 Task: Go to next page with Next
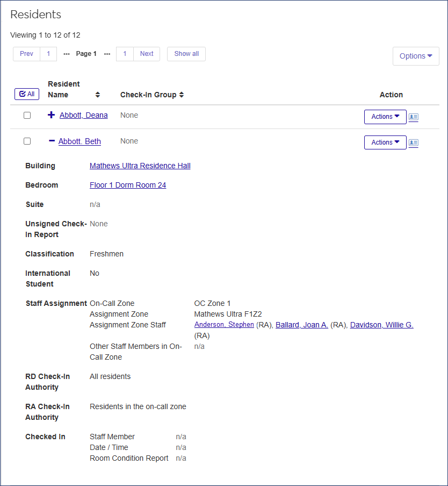click(x=147, y=54)
